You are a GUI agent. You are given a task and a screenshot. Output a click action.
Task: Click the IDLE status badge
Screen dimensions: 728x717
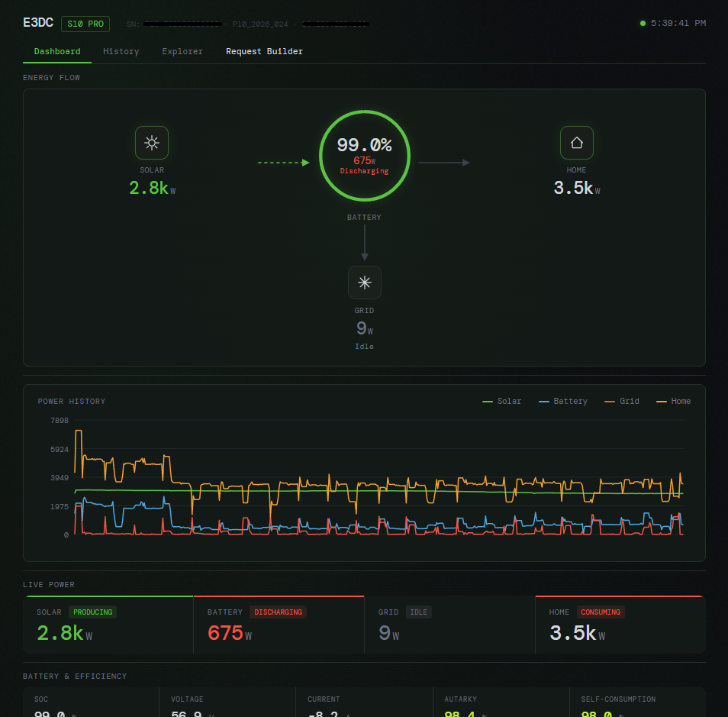[418, 612]
